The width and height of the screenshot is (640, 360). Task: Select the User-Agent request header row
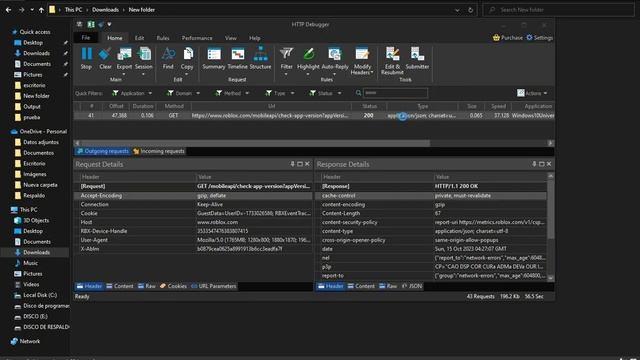coord(193,240)
